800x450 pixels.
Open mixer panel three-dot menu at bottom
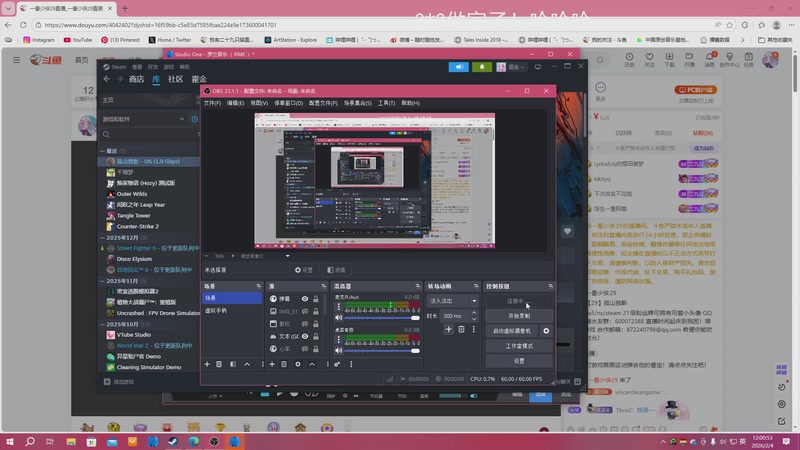[351, 364]
